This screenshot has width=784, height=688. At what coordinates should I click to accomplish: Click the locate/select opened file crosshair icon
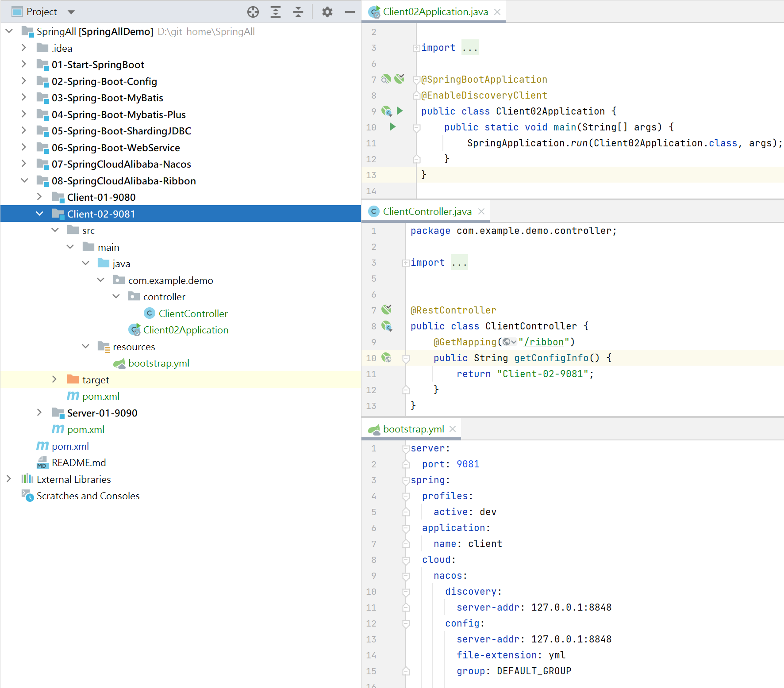click(x=253, y=12)
